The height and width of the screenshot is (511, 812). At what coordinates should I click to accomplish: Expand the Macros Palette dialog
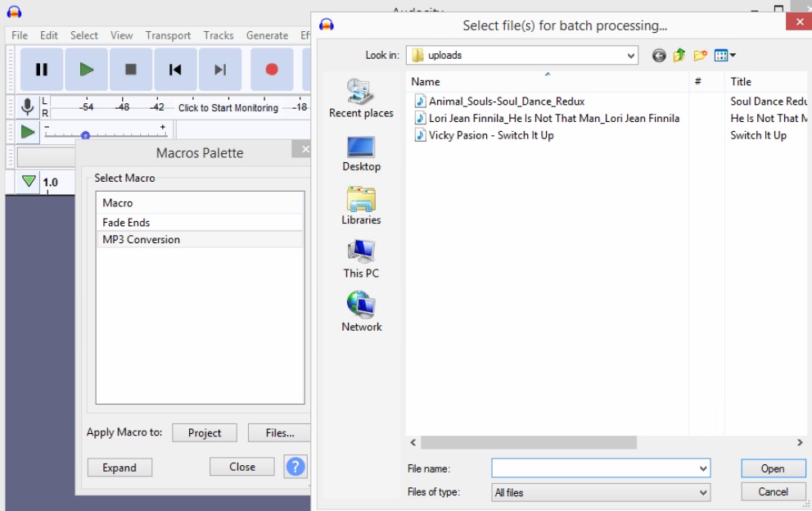click(120, 468)
